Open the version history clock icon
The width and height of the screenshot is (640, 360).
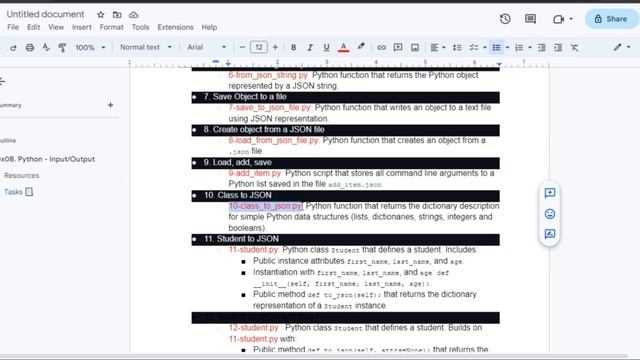click(x=505, y=19)
